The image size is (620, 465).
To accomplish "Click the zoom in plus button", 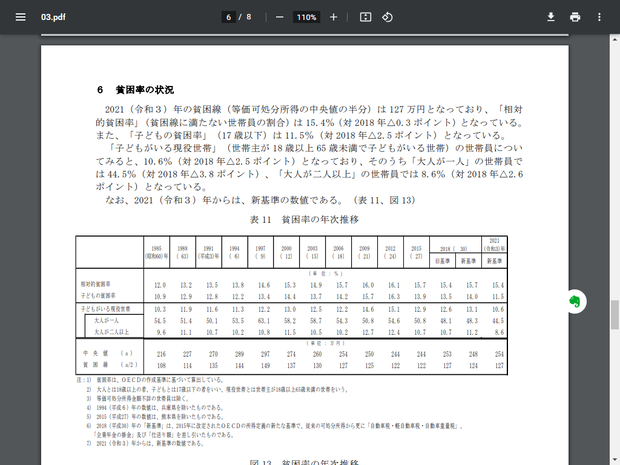I will pyautogui.click(x=333, y=17).
